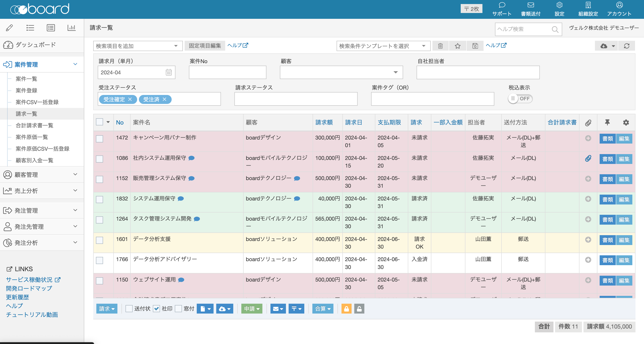Screen dimensions: 644x344
Task: Open the select-all options caret
Action: click(x=108, y=122)
